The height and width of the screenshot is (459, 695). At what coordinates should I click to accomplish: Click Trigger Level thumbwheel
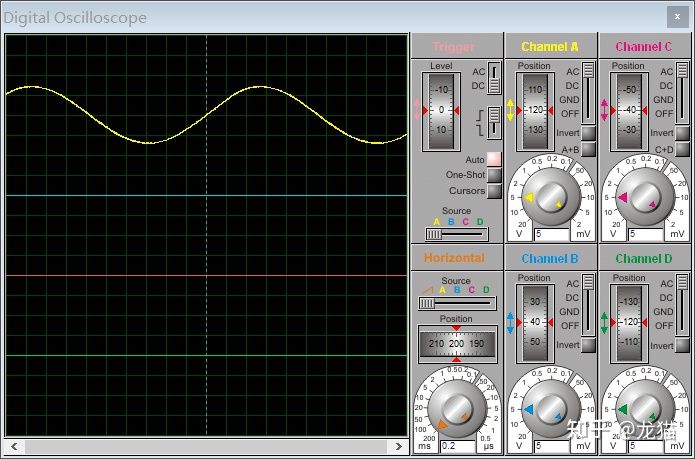(x=441, y=111)
